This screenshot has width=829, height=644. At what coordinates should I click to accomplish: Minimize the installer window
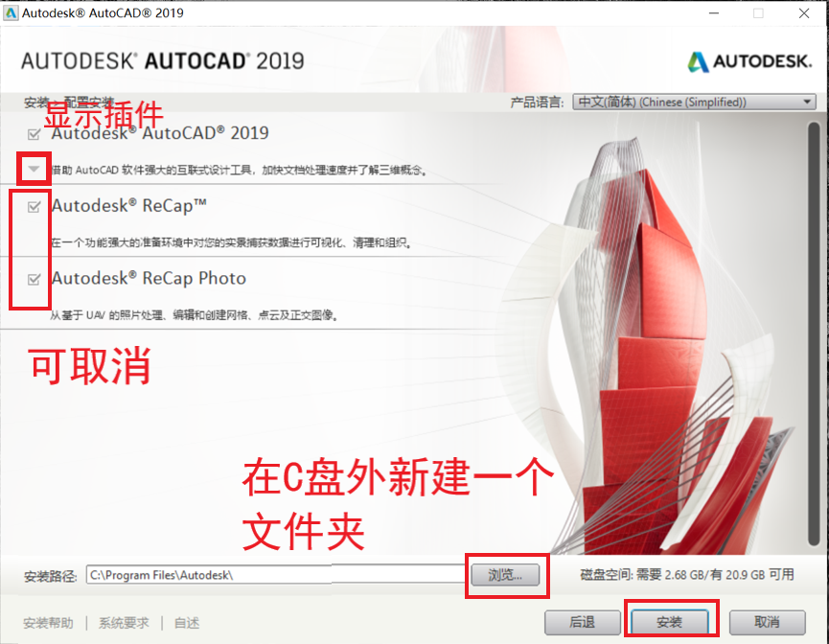coord(714,14)
